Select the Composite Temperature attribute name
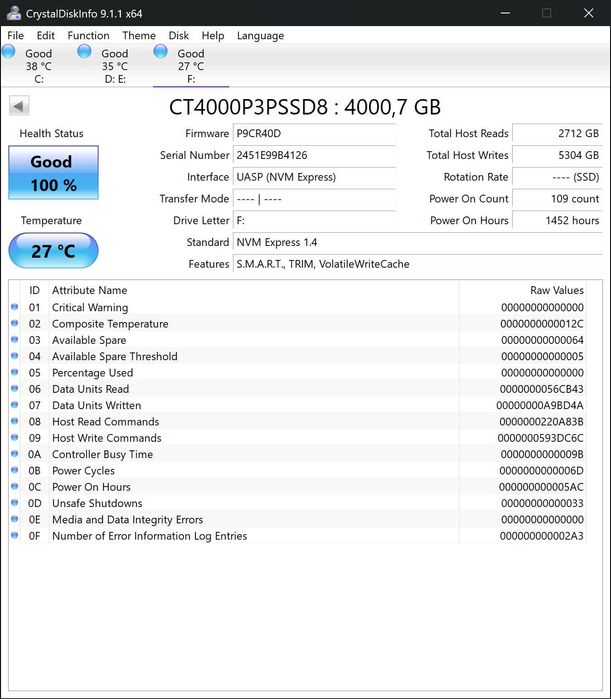 [110, 324]
